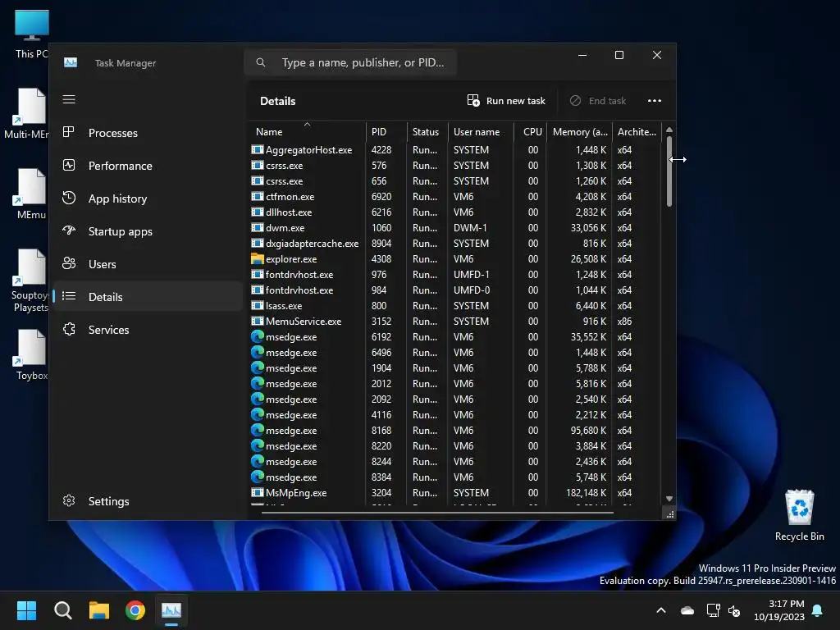This screenshot has height=630, width=840.
Task: Sort by Status column header
Action: click(x=426, y=132)
